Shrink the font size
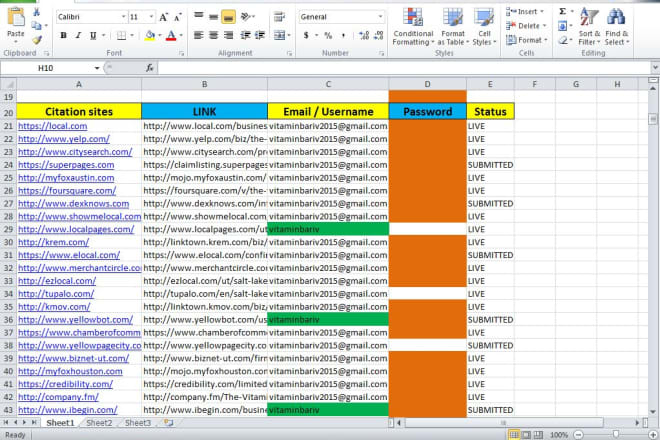Image resolution: width=660 pixels, height=440 pixels. point(178,17)
